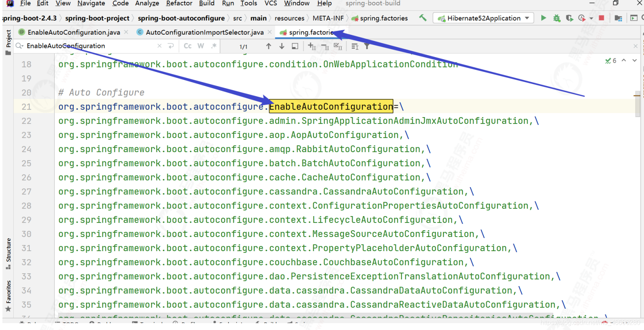Start debugging with the bug icon
Image resolution: width=644 pixels, height=330 pixels.
click(x=557, y=18)
